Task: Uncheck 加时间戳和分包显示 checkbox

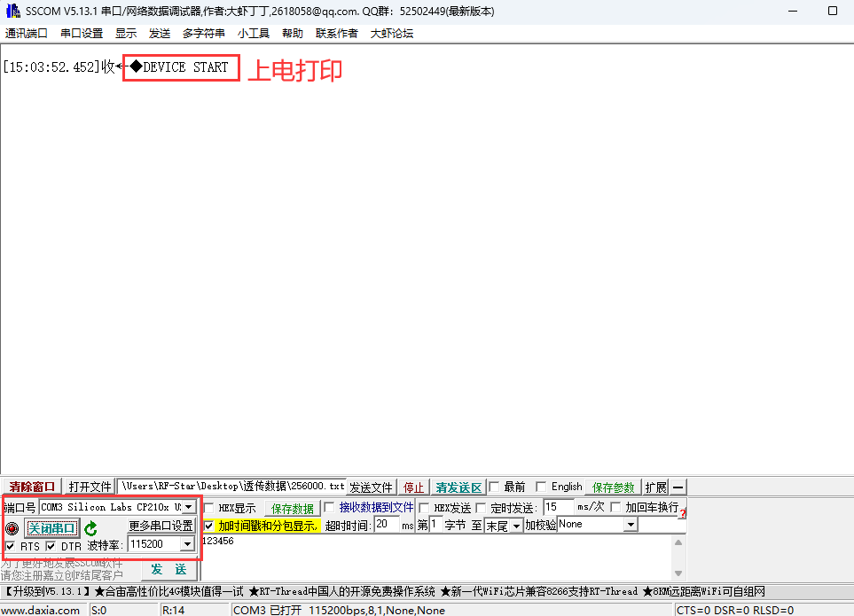Action: pos(208,526)
